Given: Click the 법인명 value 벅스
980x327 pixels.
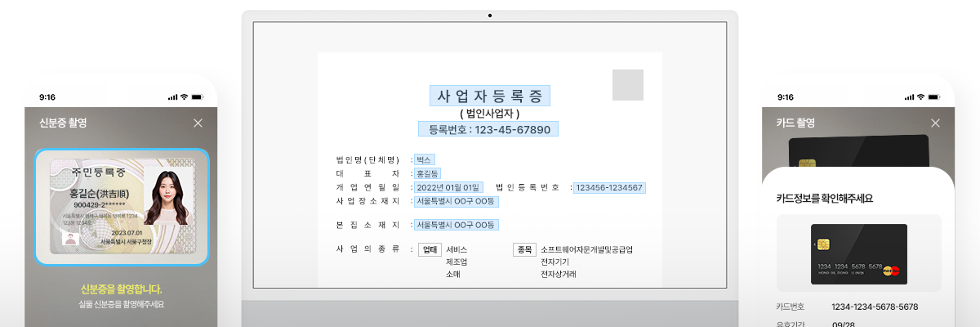Looking at the screenshot, I should coord(424,159).
